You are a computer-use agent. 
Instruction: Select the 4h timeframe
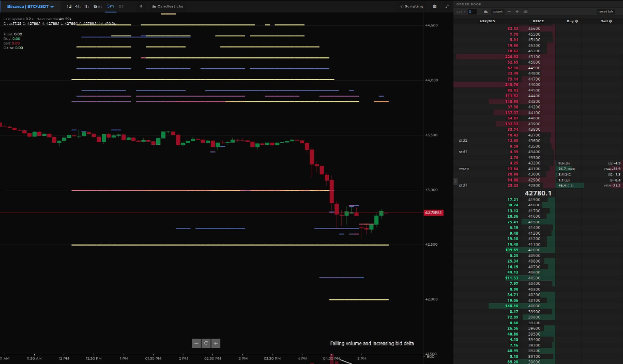point(78,6)
